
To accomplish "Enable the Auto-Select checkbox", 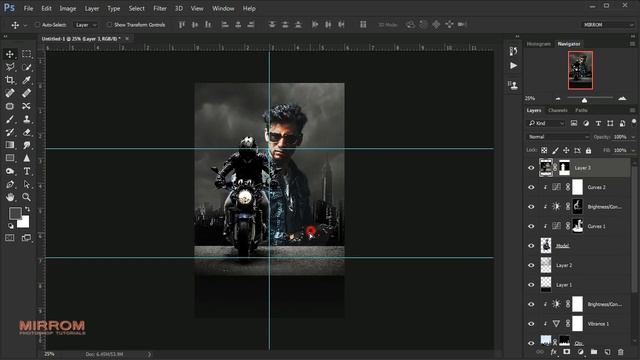I will tap(37, 24).
